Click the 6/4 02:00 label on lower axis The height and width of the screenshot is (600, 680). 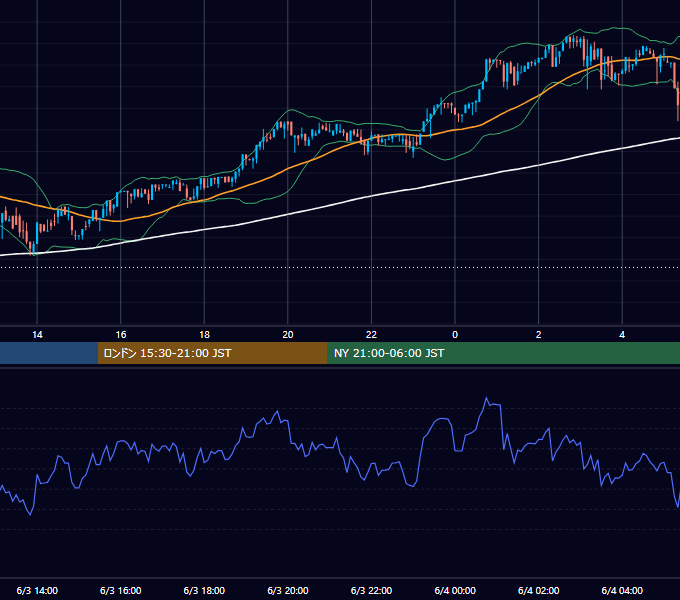click(x=538, y=590)
